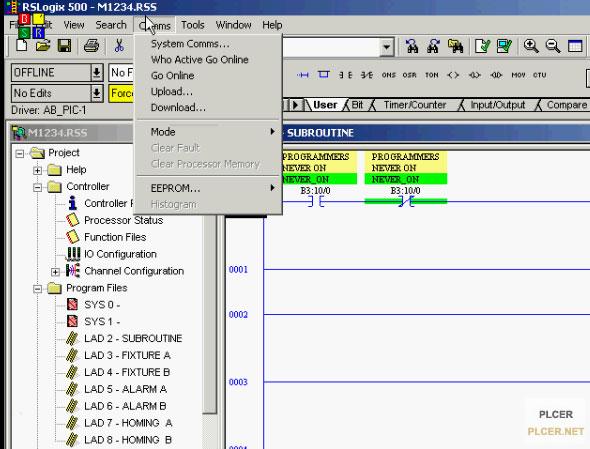Insert the Output Energize coil instruction
Viewport: 590px width, 449px height.
pos(453,75)
